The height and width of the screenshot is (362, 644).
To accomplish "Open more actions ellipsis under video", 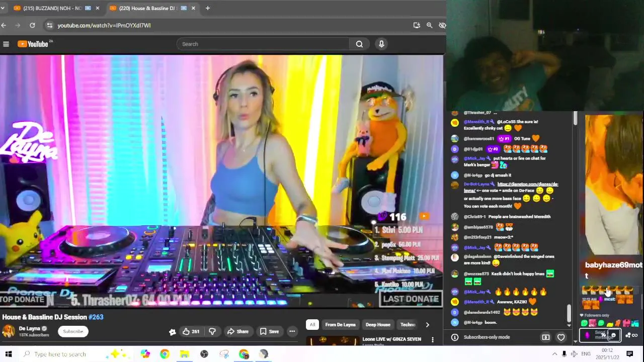I will pos(292,331).
